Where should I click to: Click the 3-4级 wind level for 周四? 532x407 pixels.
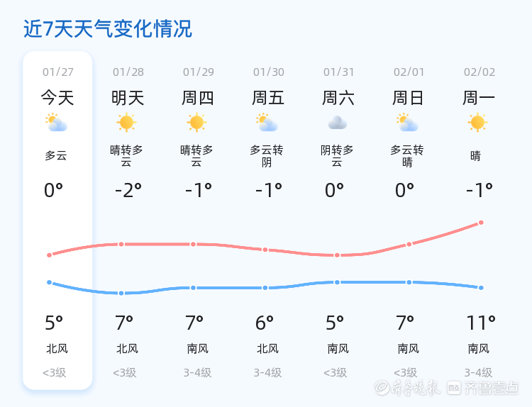[x=197, y=373]
